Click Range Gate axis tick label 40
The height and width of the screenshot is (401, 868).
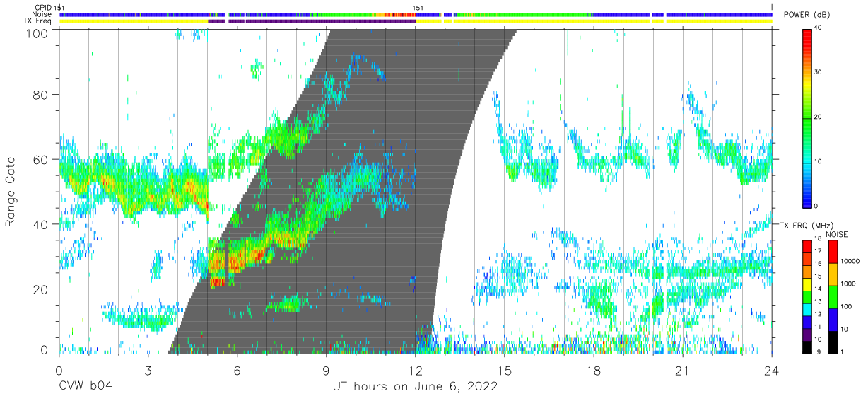[41, 224]
